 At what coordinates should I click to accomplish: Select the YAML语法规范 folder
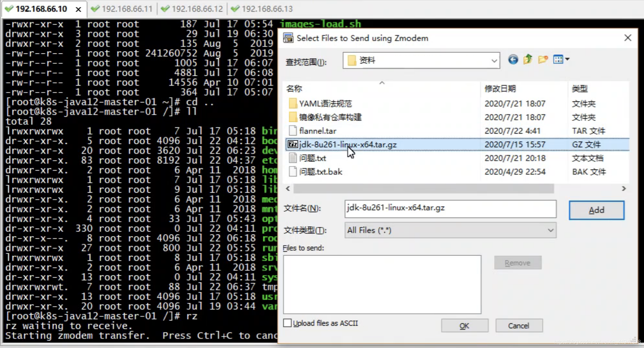pos(325,104)
